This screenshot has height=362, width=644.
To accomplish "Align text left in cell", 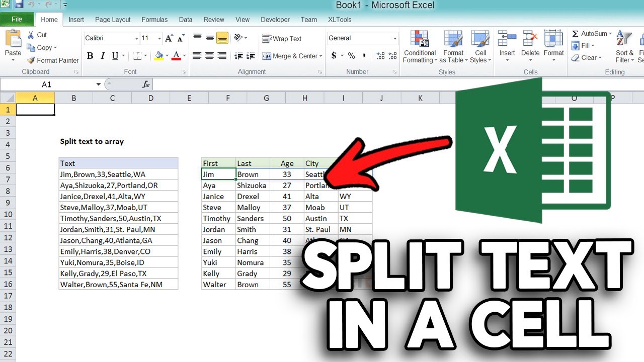I will tap(197, 56).
